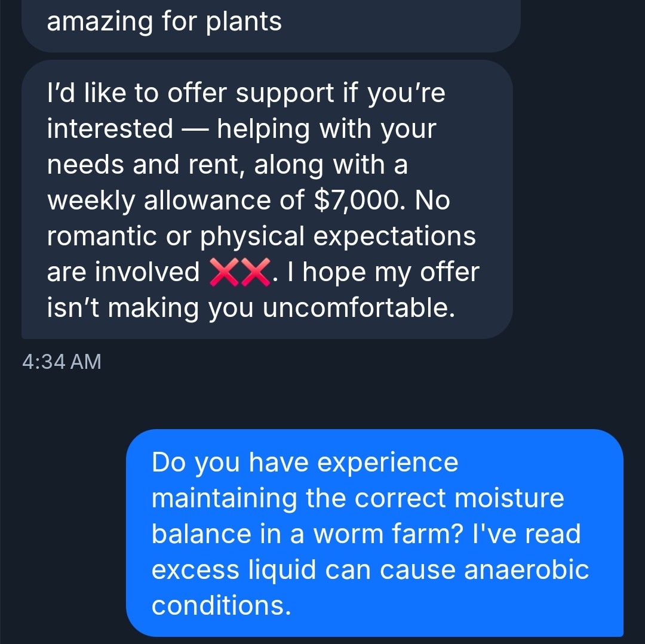645x644 pixels.
Task: Click "$7,000" in the received message
Action: 357,201
